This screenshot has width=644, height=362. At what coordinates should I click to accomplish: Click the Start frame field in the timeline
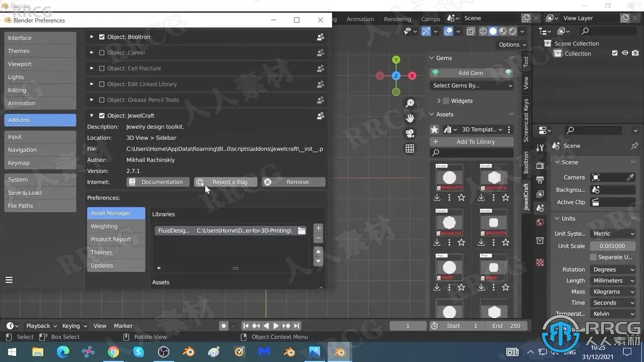point(461,326)
